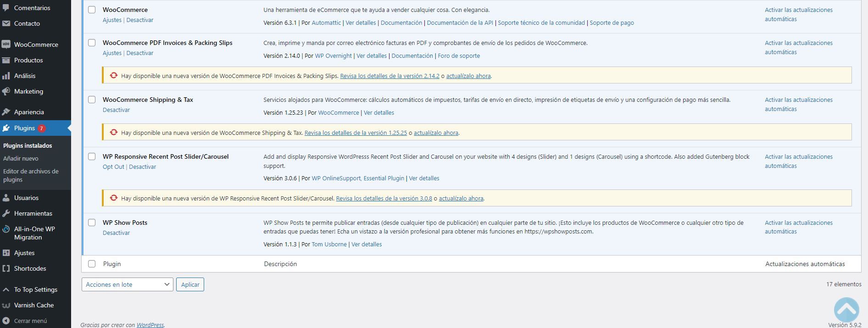Click Ajustes under WooCommerce PDF Invoices

click(x=112, y=53)
